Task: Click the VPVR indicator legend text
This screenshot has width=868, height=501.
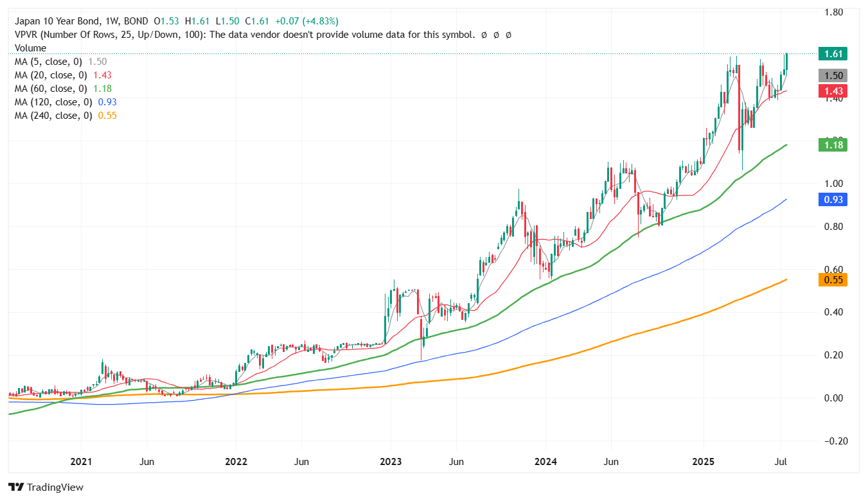Action: [244, 35]
